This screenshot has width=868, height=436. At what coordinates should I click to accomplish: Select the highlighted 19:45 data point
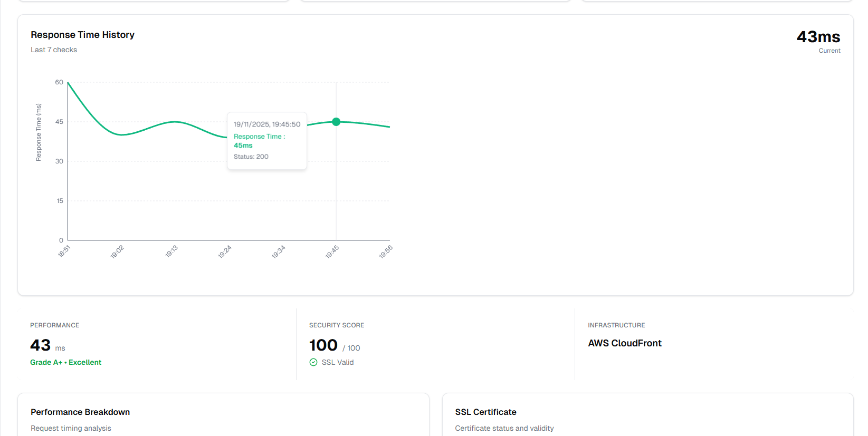coord(336,122)
